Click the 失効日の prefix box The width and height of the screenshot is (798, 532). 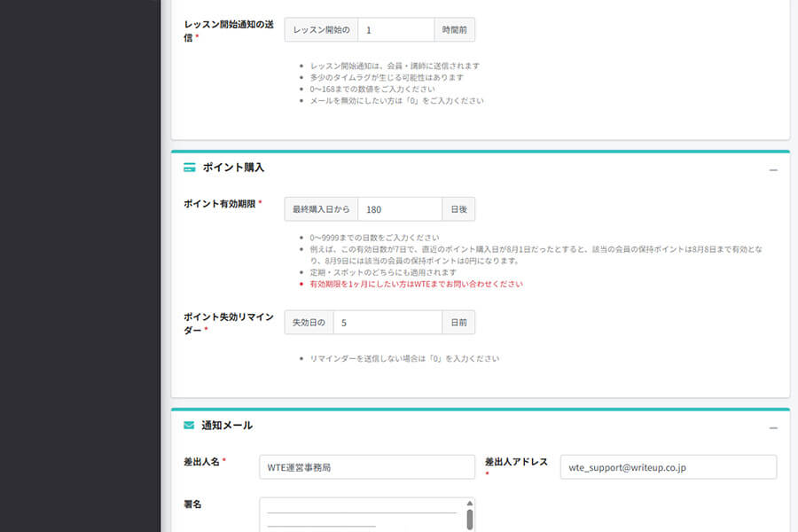point(308,322)
